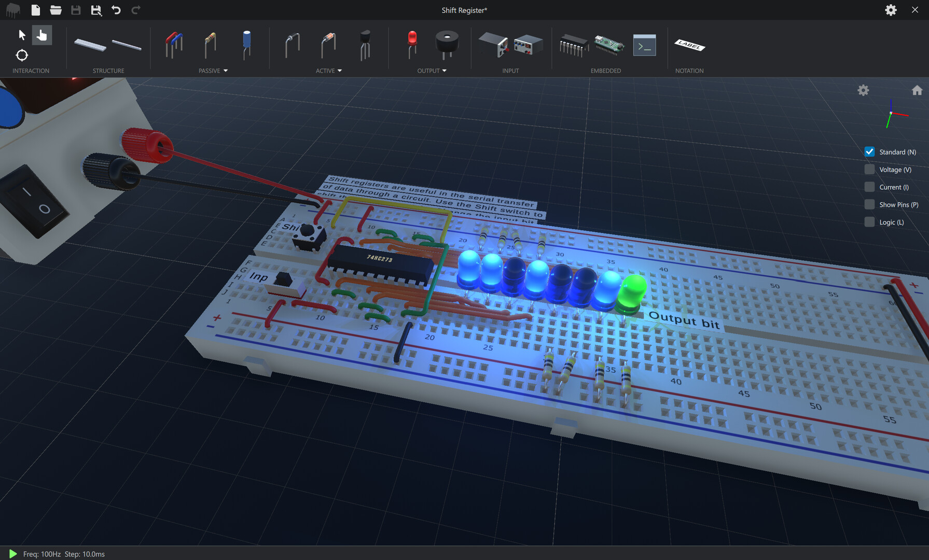The width and height of the screenshot is (929, 560).
Task: Click the LABEL notation tool
Action: (x=689, y=46)
